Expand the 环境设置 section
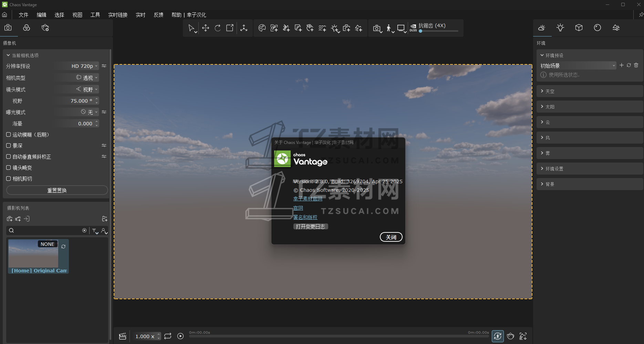The image size is (644, 344). point(590,169)
